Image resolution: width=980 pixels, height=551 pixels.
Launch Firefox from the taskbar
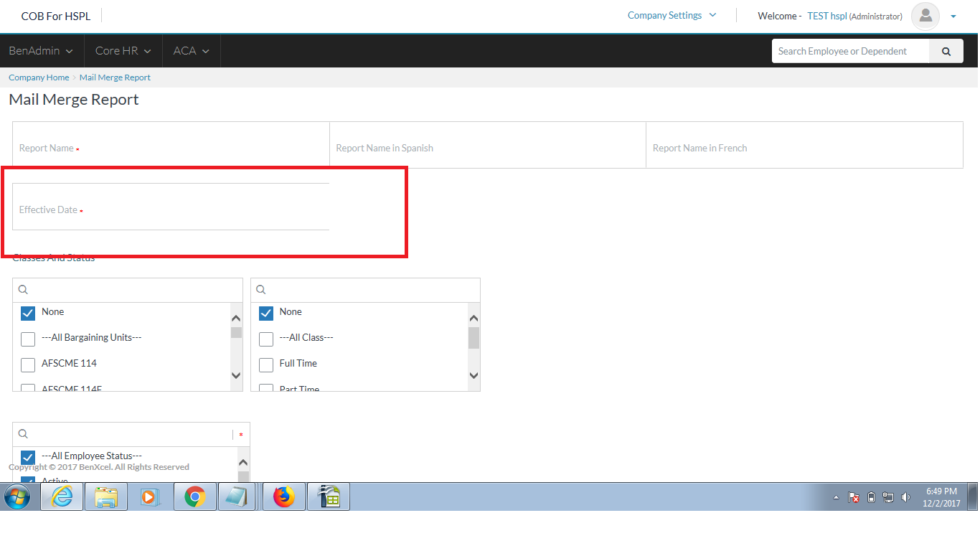[283, 496]
